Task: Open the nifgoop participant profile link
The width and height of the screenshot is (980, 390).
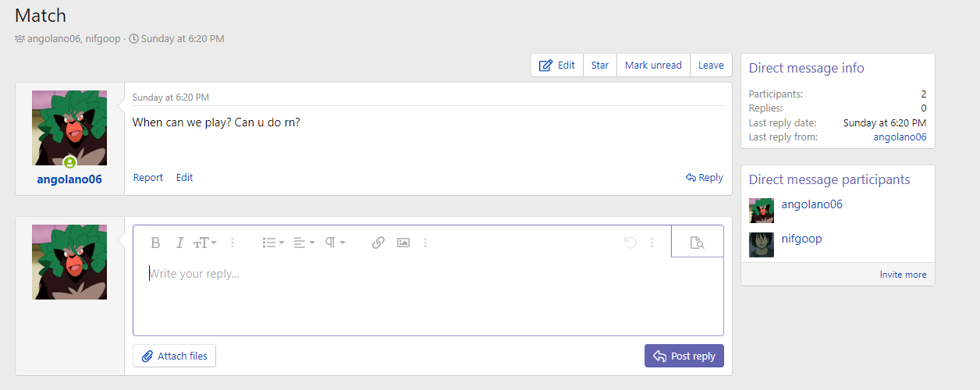Action: pos(801,239)
